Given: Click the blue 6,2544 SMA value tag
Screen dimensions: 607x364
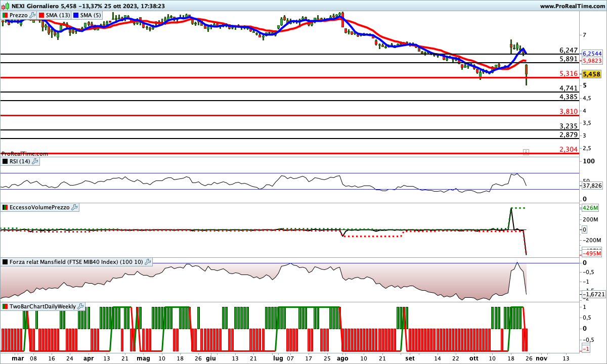Looking at the screenshot, I should pos(592,54).
